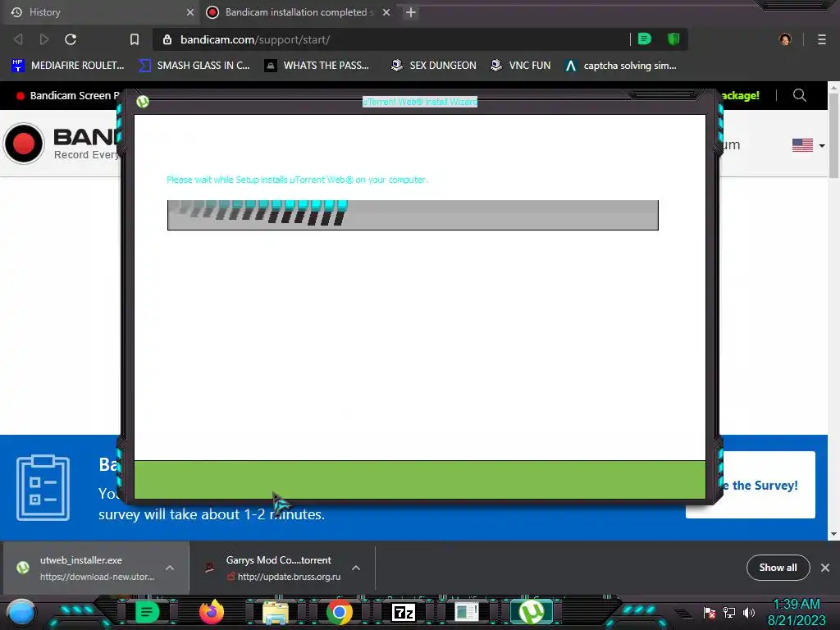
Task: Open the browser hamburger menu
Action: 822,39
